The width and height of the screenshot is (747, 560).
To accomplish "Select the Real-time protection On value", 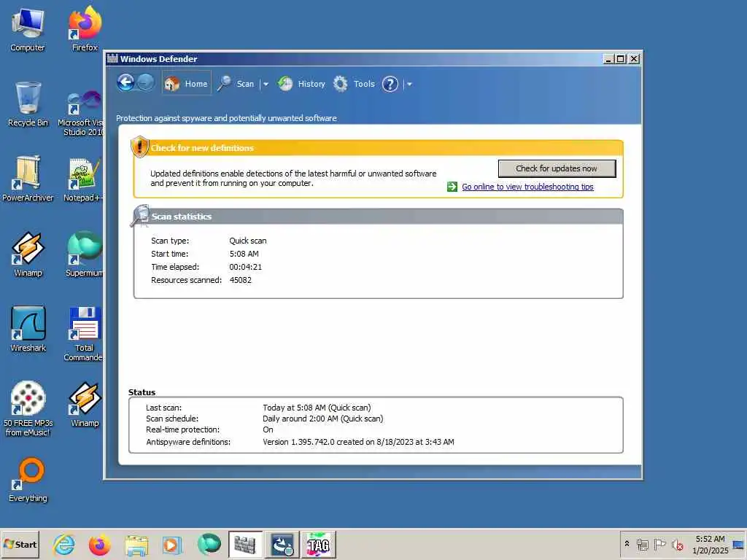I will pyautogui.click(x=268, y=429).
